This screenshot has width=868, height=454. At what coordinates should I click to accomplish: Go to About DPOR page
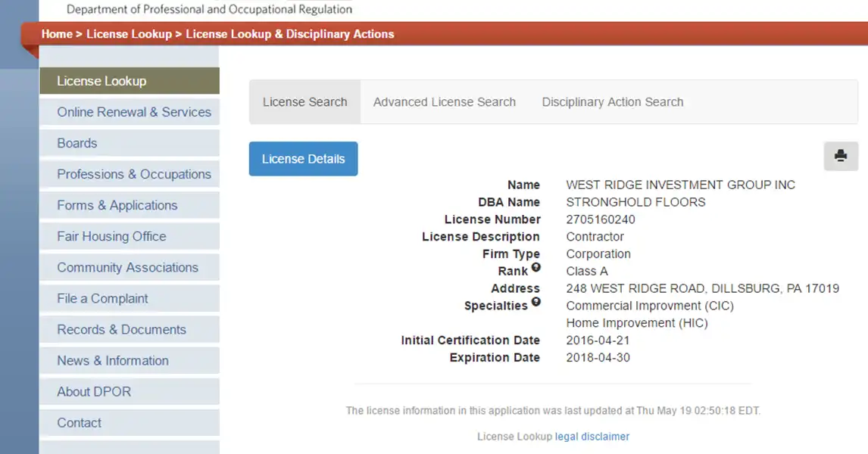[x=130, y=391]
